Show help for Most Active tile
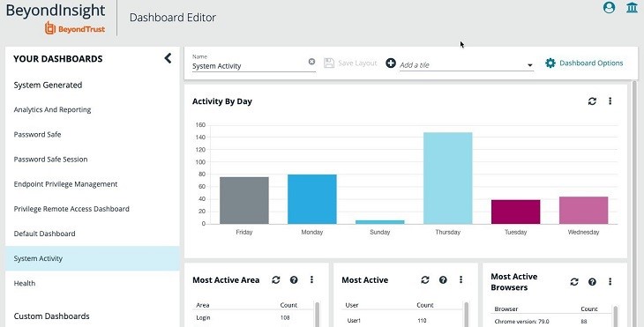Image resolution: width=644 pixels, height=327 pixels. tap(443, 279)
